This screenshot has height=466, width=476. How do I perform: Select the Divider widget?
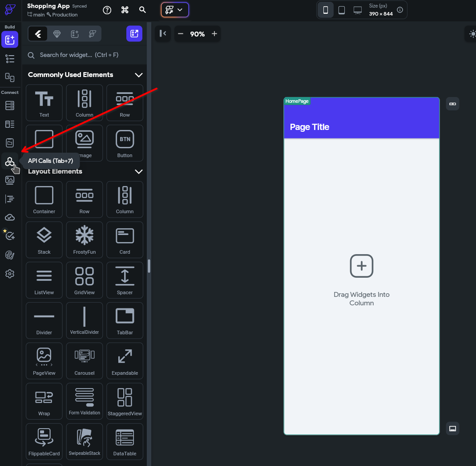(44, 320)
